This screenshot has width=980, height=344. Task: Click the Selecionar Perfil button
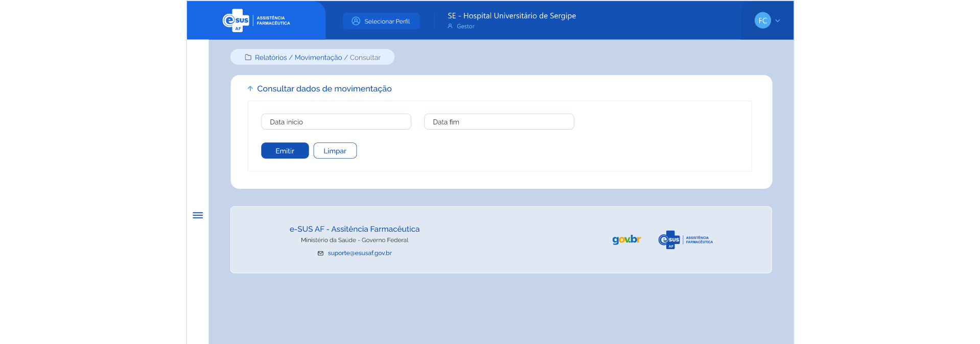pos(381,21)
